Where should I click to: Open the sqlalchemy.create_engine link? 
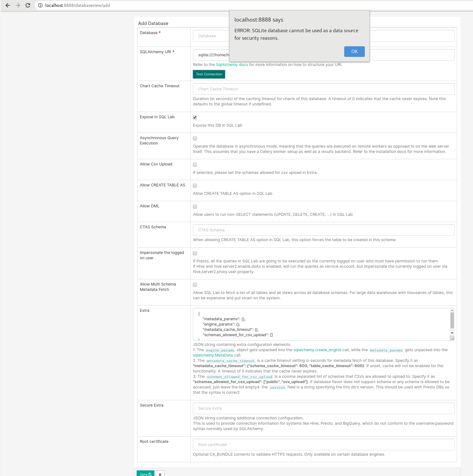pyautogui.click(x=317, y=350)
